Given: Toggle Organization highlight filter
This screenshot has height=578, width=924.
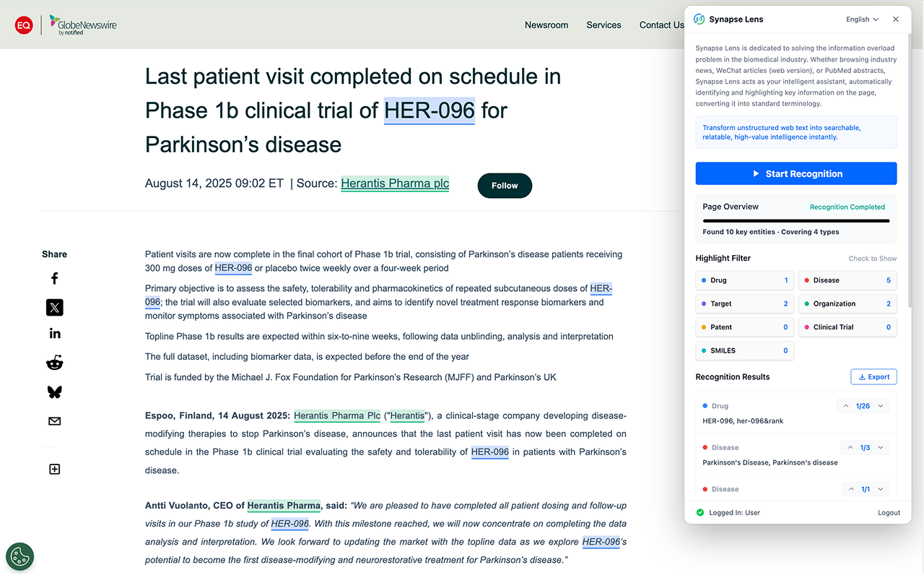Looking at the screenshot, I should pos(847,303).
